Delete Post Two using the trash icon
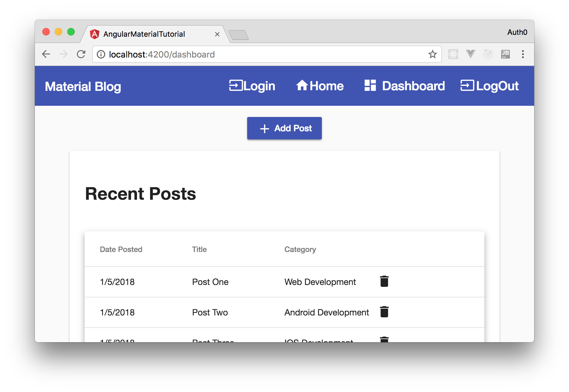 384,312
